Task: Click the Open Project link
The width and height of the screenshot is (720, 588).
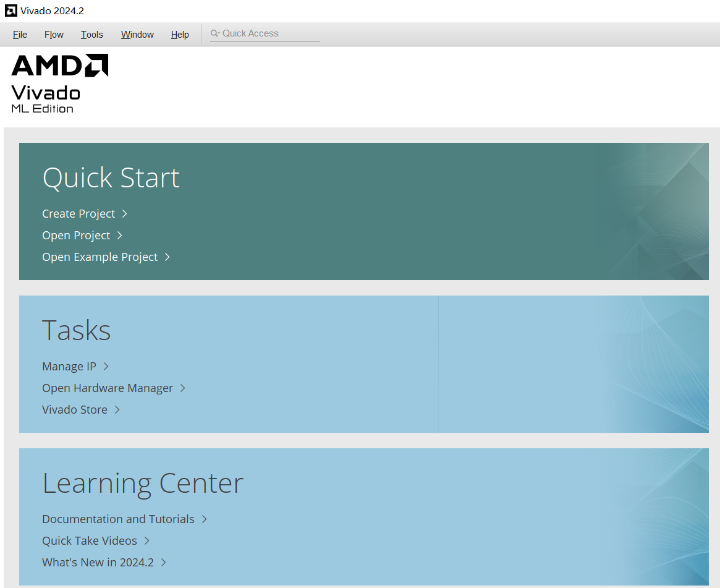Action: pos(76,235)
